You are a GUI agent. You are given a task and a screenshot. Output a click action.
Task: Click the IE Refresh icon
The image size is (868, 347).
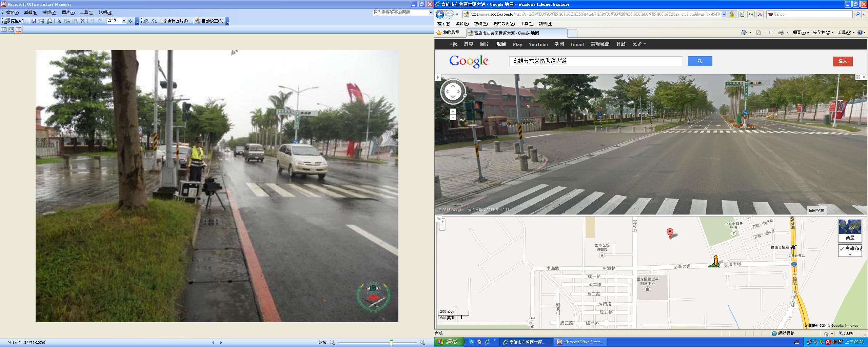[751, 14]
